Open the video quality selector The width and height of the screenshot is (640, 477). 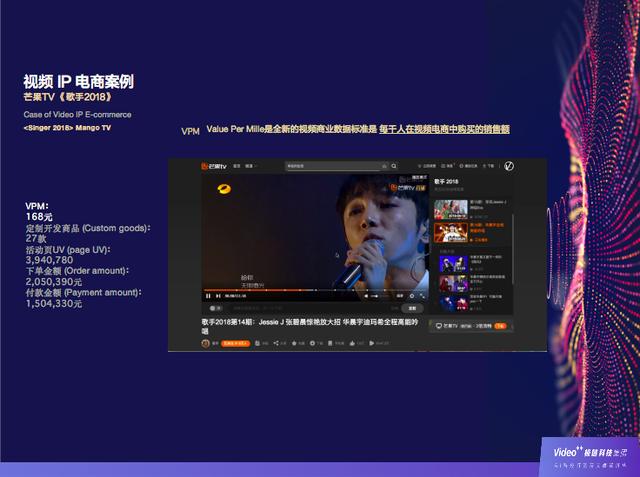[x=400, y=296]
